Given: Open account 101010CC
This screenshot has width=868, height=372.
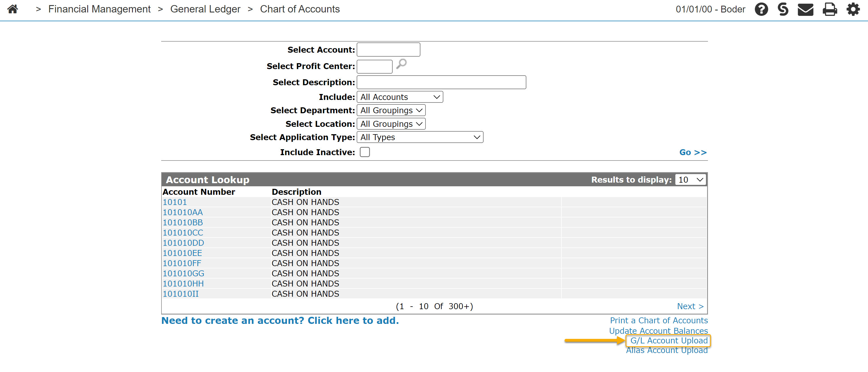Looking at the screenshot, I should click(183, 233).
